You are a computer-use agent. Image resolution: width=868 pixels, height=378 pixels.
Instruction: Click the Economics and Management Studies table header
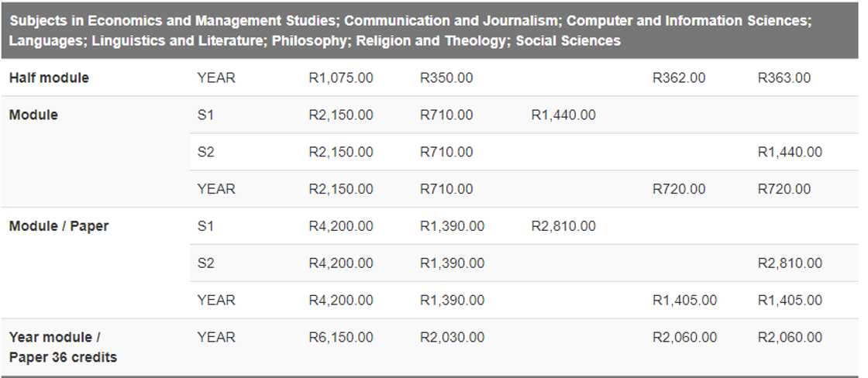tap(411, 30)
